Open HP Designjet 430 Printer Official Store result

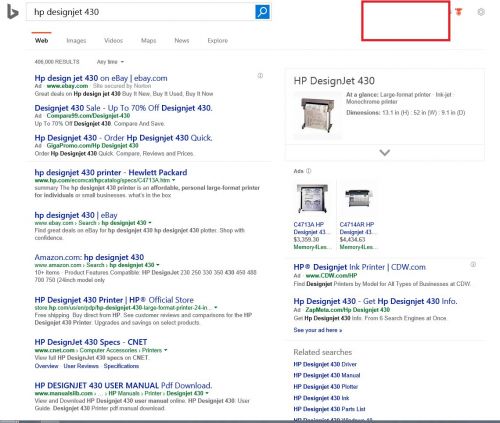tap(114, 300)
